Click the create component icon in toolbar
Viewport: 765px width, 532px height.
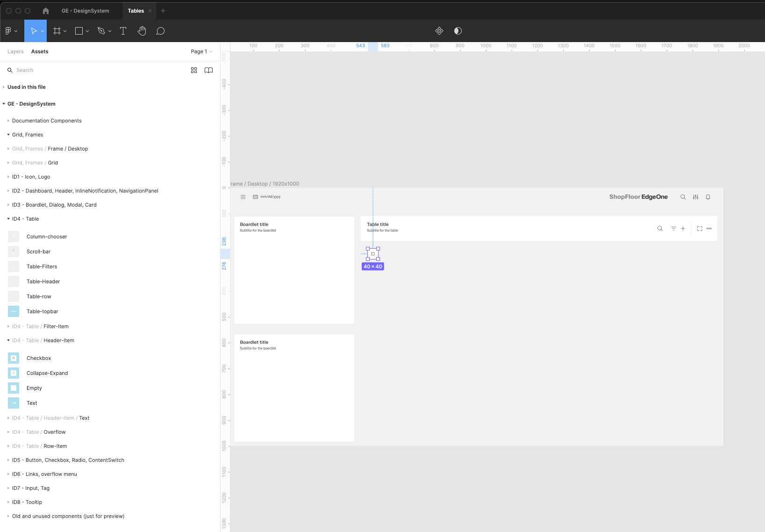click(x=439, y=31)
